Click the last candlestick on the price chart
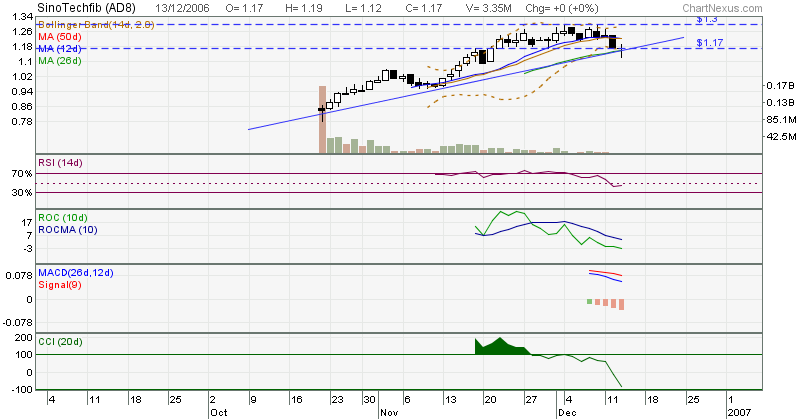The image size is (800, 419). pos(621,51)
